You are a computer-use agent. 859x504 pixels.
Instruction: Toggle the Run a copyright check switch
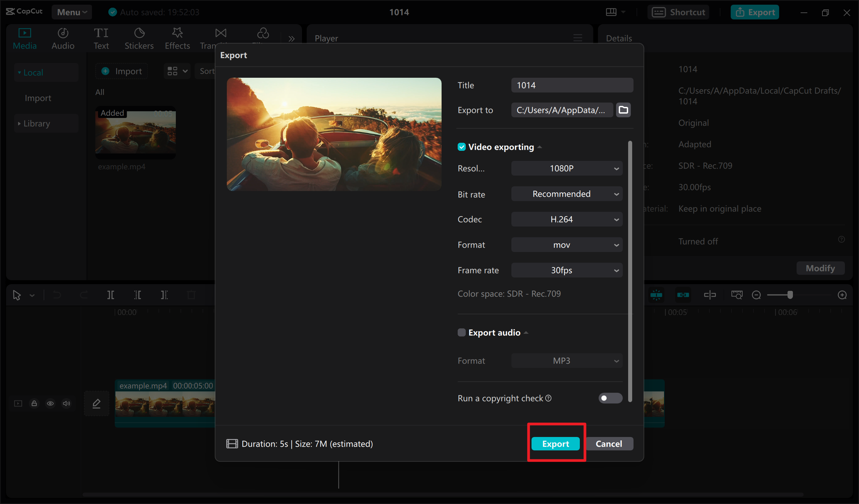[x=610, y=398]
